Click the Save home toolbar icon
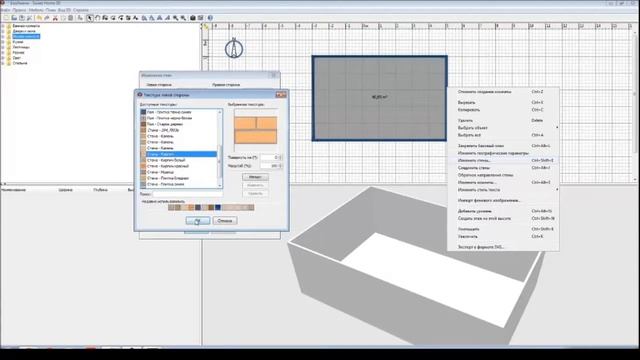This screenshot has width=640, height=360. point(22,18)
